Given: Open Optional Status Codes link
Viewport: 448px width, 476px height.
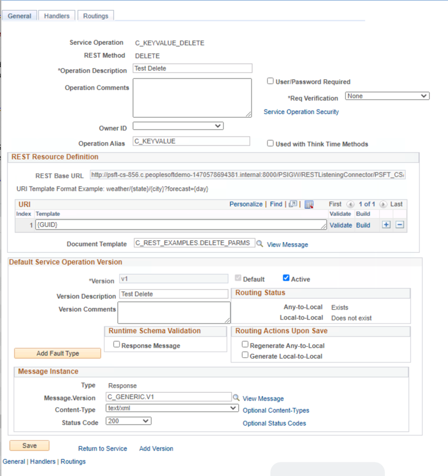Looking at the screenshot, I should pos(274,423).
